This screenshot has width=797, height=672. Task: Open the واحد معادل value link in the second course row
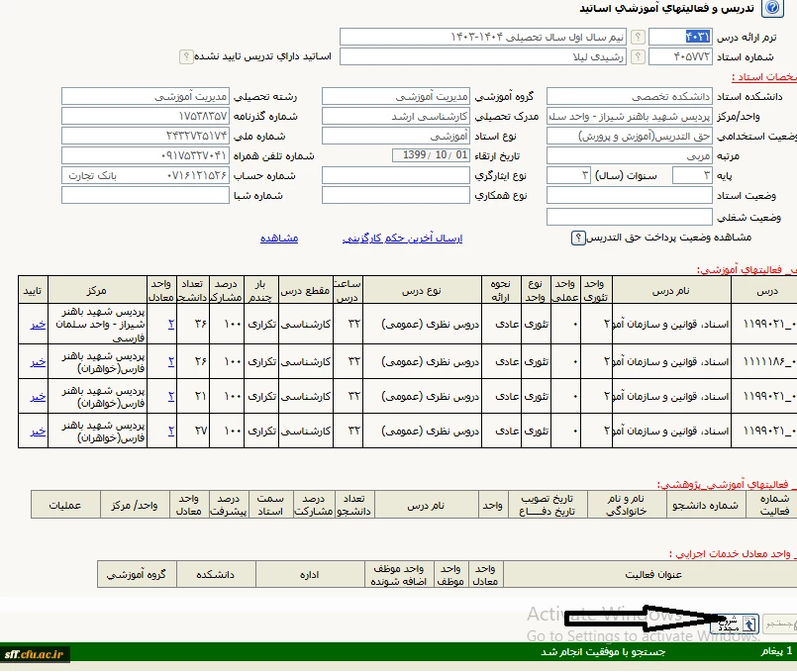click(170, 361)
